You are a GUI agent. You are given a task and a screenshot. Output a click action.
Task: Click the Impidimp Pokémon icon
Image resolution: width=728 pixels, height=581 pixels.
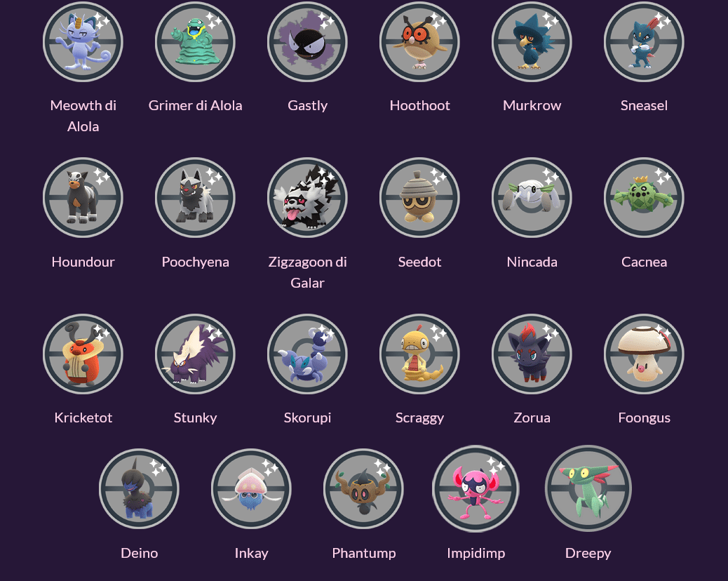pos(476,488)
